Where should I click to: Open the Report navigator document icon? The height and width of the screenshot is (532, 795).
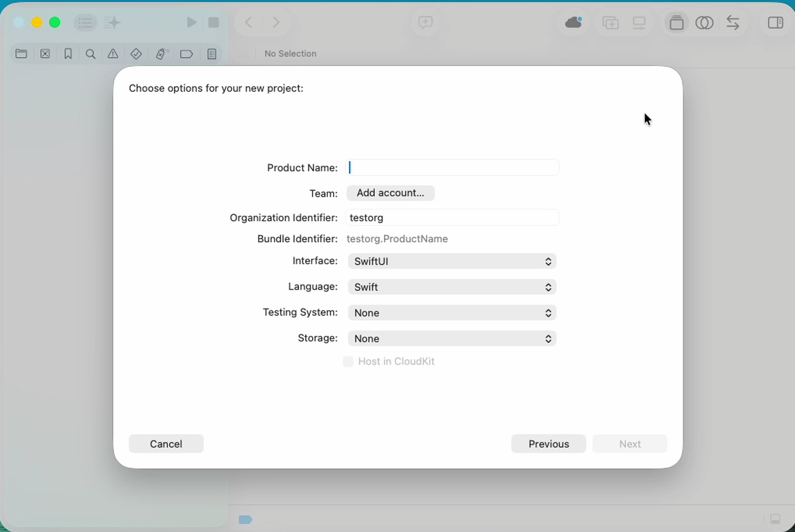211,54
